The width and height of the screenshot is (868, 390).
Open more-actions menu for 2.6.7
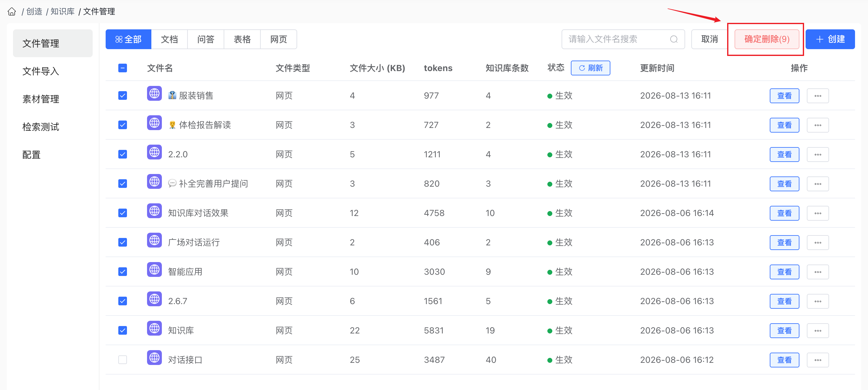(x=818, y=301)
